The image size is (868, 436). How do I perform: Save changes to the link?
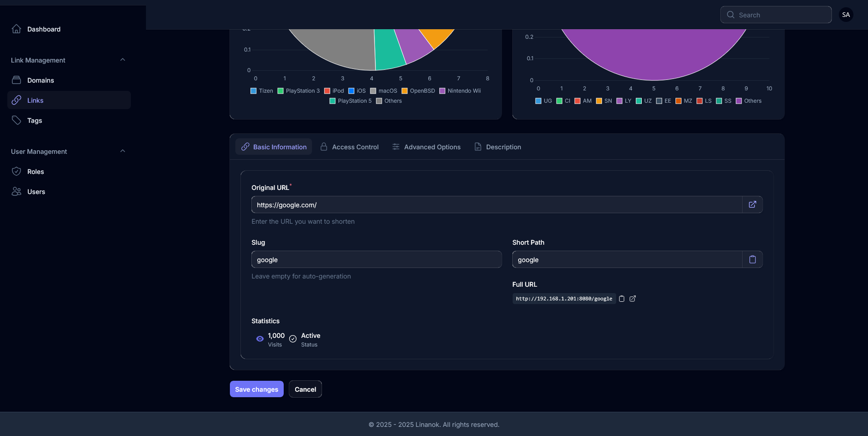[257, 389]
